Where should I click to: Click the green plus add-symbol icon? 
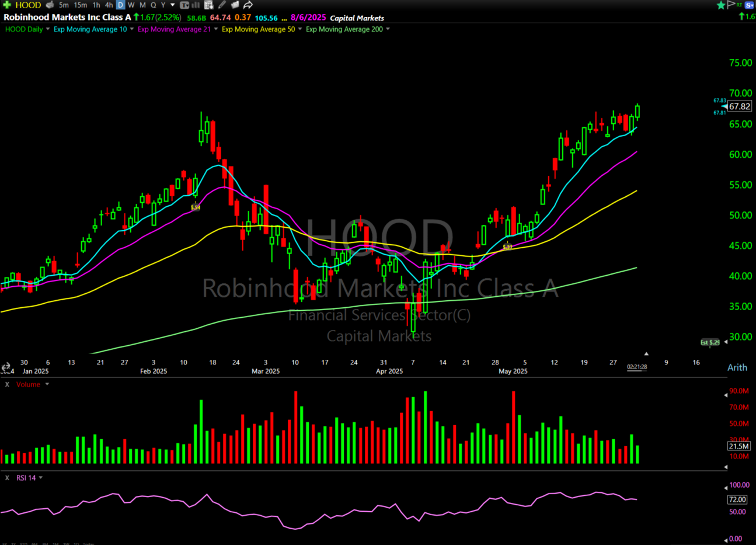click(7, 5)
